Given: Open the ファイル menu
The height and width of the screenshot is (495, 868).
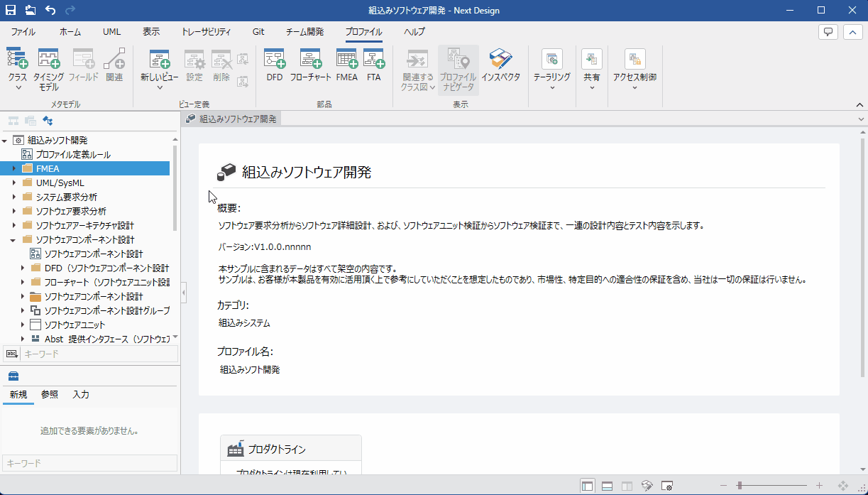Looking at the screenshot, I should point(23,32).
